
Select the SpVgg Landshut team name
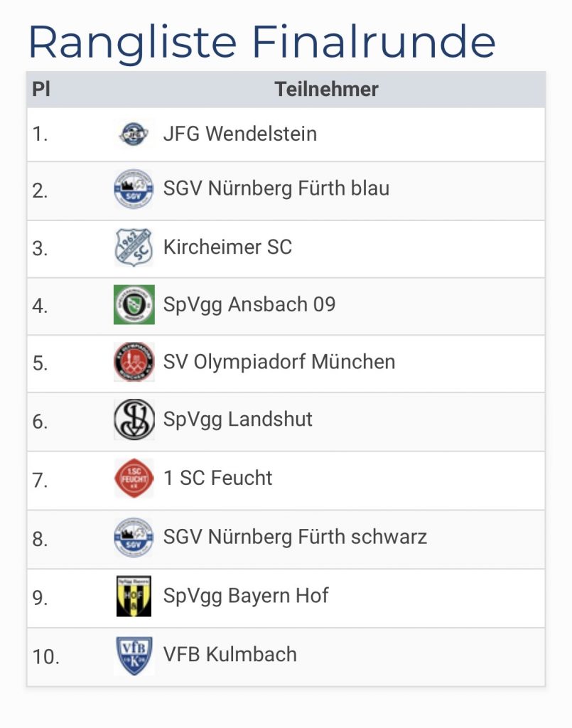[238, 419]
